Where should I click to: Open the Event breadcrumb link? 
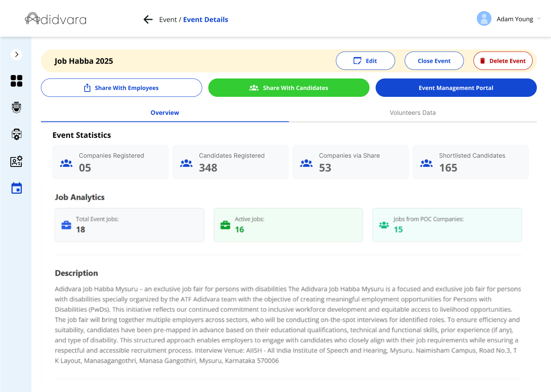[x=168, y=20]
